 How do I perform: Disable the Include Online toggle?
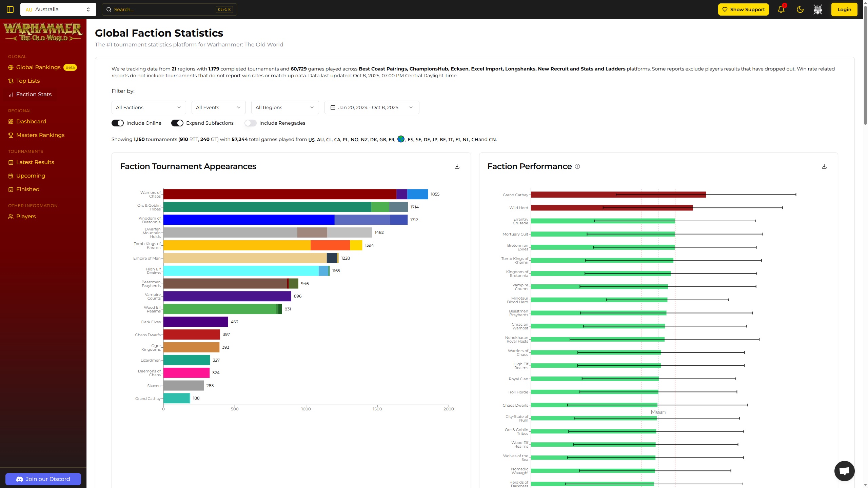click(118, 123)
